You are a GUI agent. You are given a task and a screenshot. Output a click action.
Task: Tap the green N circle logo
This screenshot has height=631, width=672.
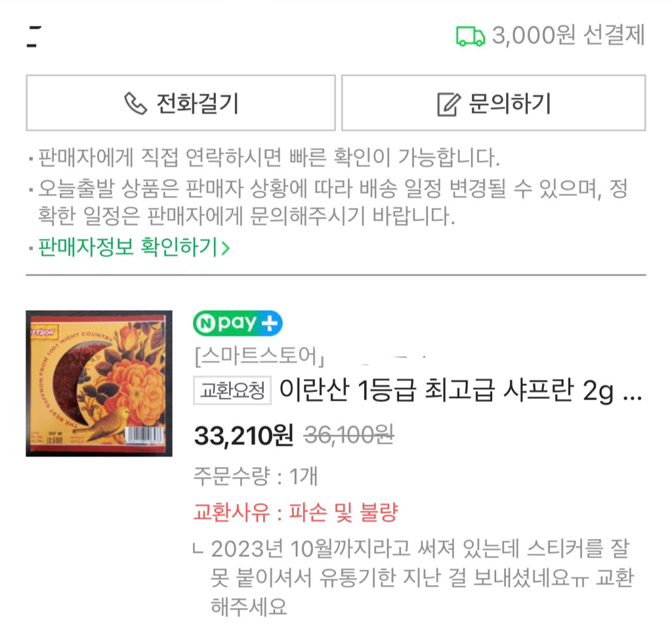coord(206,323)
